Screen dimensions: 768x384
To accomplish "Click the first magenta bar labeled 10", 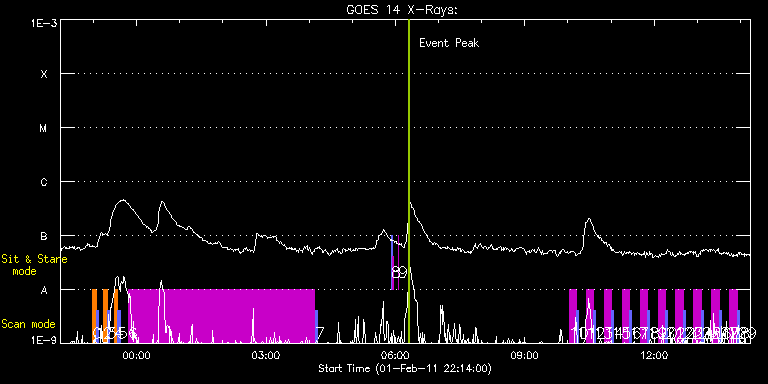I will pos(573,316).
